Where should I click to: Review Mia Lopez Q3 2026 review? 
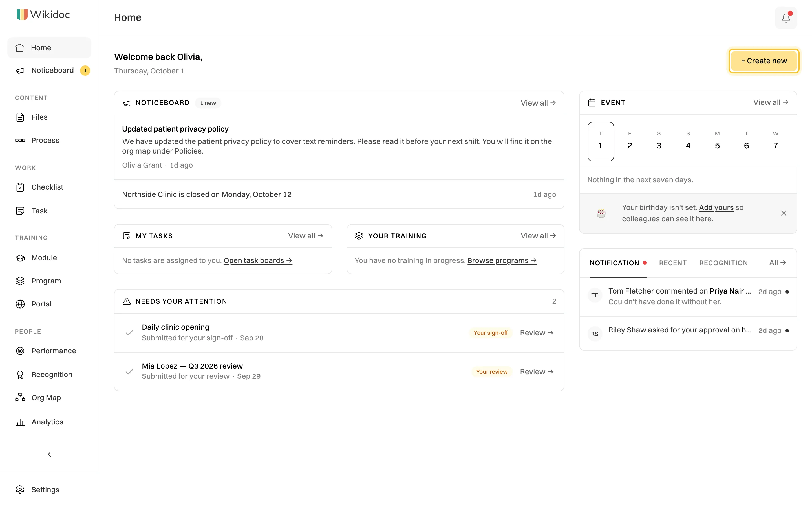[x=537, y=372]
